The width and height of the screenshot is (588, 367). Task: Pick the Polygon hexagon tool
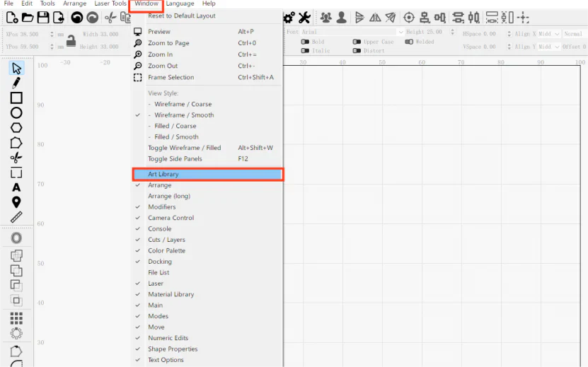[16, 127]
